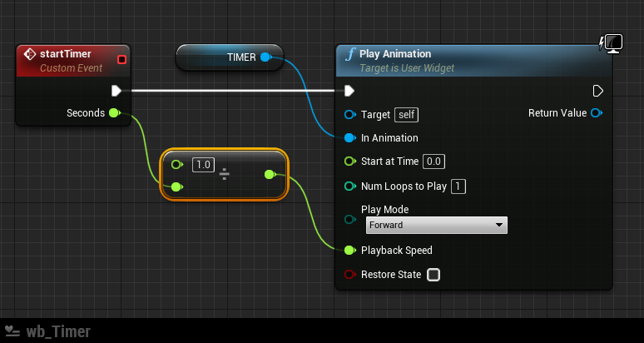Toggle the Restore State checkbox
The image size is (644, 343).
coord(433,275)
